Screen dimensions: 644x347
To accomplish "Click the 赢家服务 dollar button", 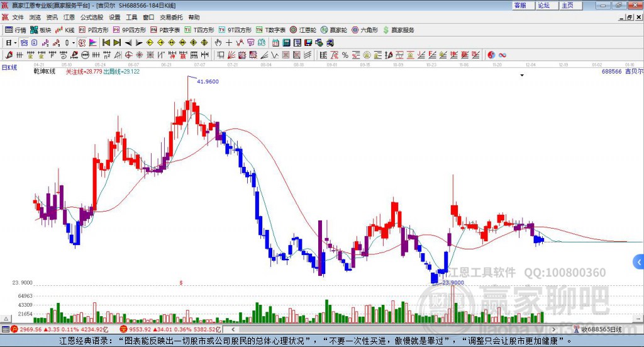I will tap(399, 30).
